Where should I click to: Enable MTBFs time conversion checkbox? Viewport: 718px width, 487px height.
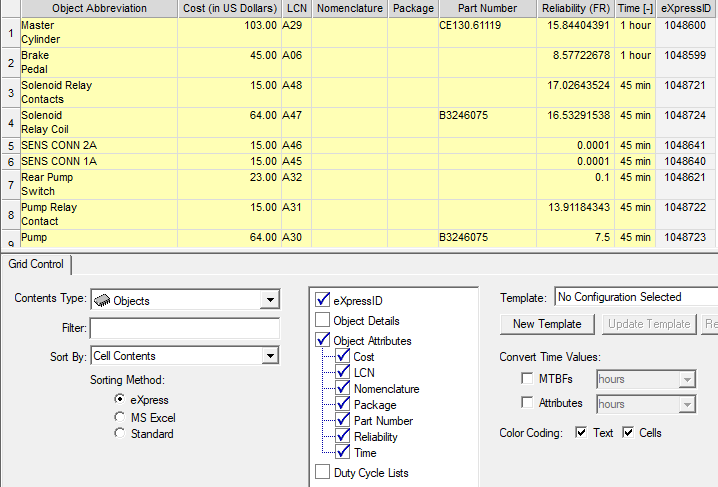pyautogui.click(x=527, y=378)
